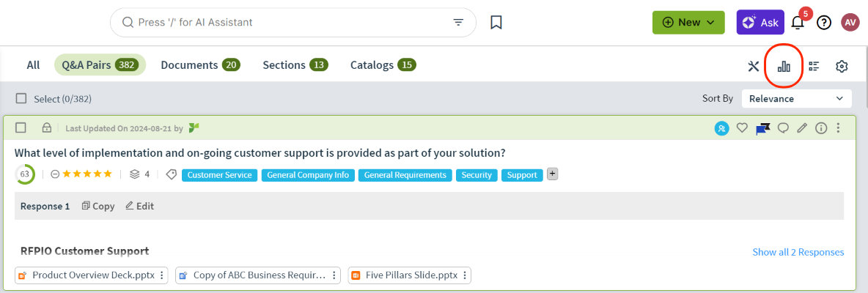Switch to the Documents tab
Image resolution: width=868 pixels, height=293 pixels.
pos(200,64)
